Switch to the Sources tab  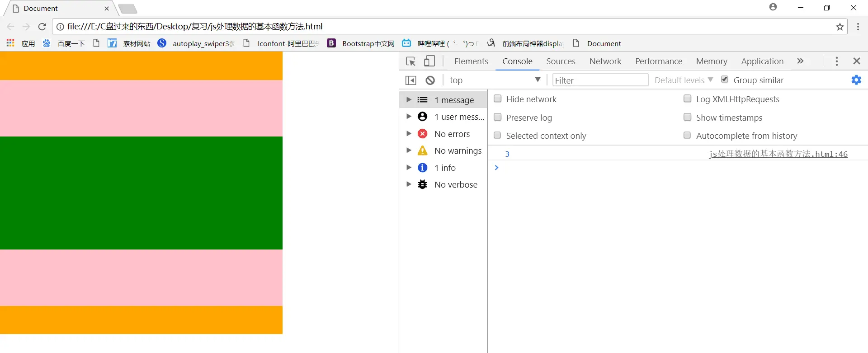pyautogui.click(x=561, y=61)
